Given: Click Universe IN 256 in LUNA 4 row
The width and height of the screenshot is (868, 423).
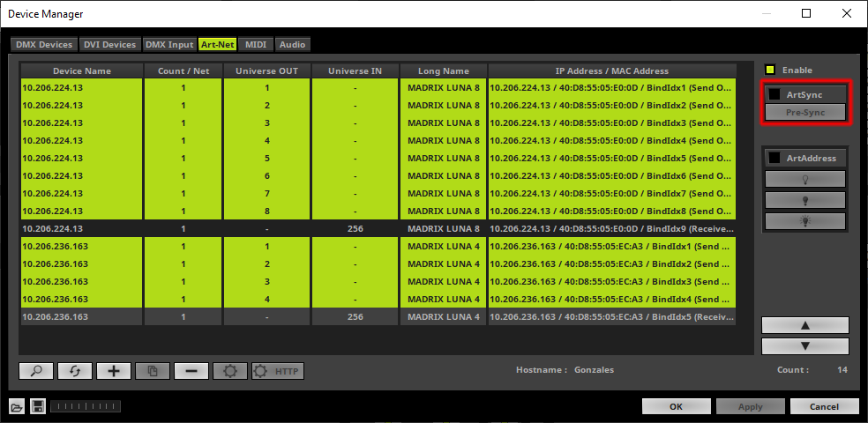Looking at the screenshot, I should 355,317.
